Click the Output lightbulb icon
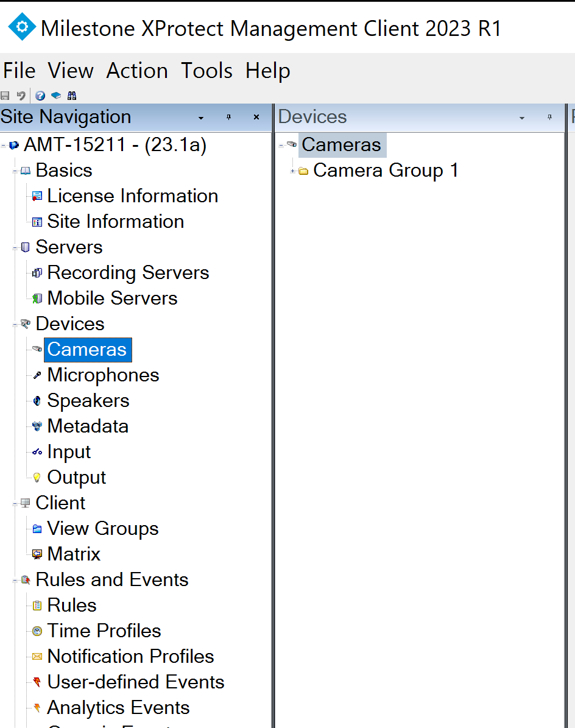Image resolution: width=575 pixels, height=728 pixels. coord(38,478)
